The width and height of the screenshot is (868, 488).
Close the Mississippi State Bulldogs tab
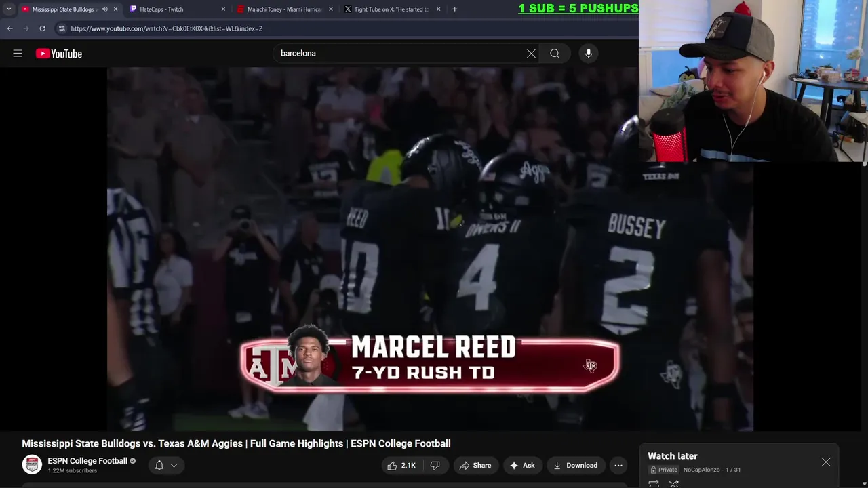[x=115, y=9]
